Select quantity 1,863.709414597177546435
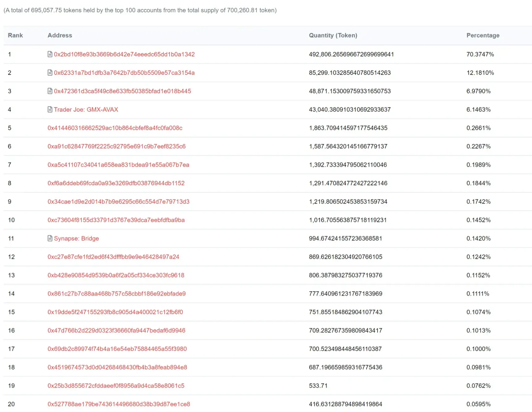Image resolution: width=532 pixels, height=412 pixels. pyautogui.click(x=348, y=128)
